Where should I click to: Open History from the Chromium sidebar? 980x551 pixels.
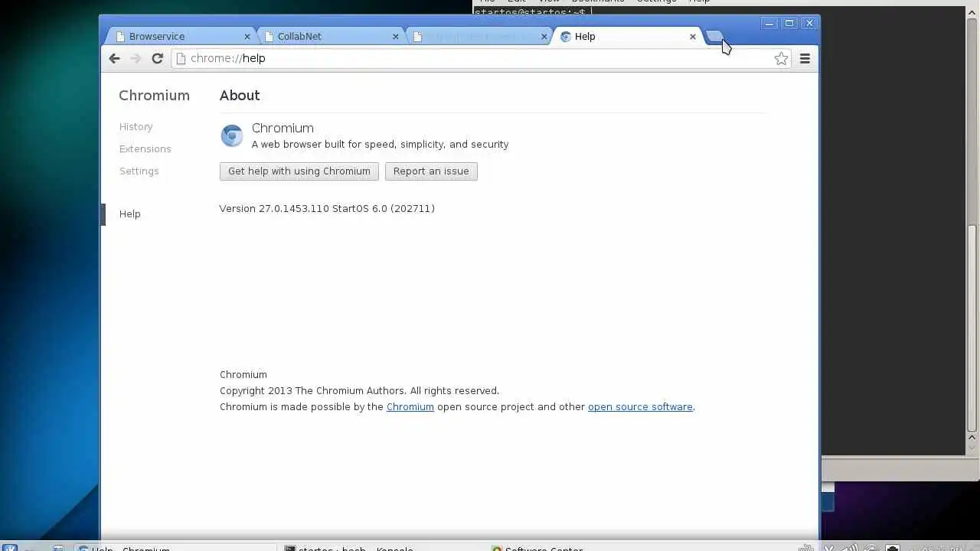136,126
